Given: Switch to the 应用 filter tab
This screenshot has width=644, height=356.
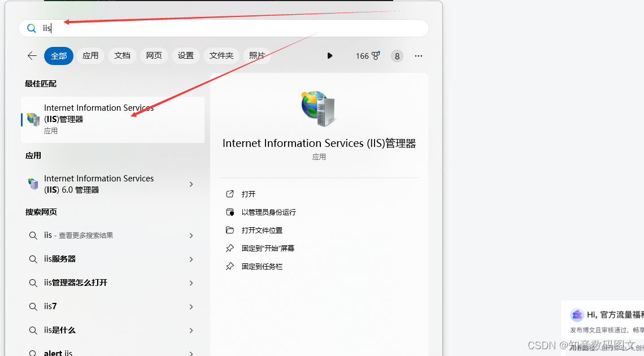Looking at the screenshot, I should click(x=90, y=56).
